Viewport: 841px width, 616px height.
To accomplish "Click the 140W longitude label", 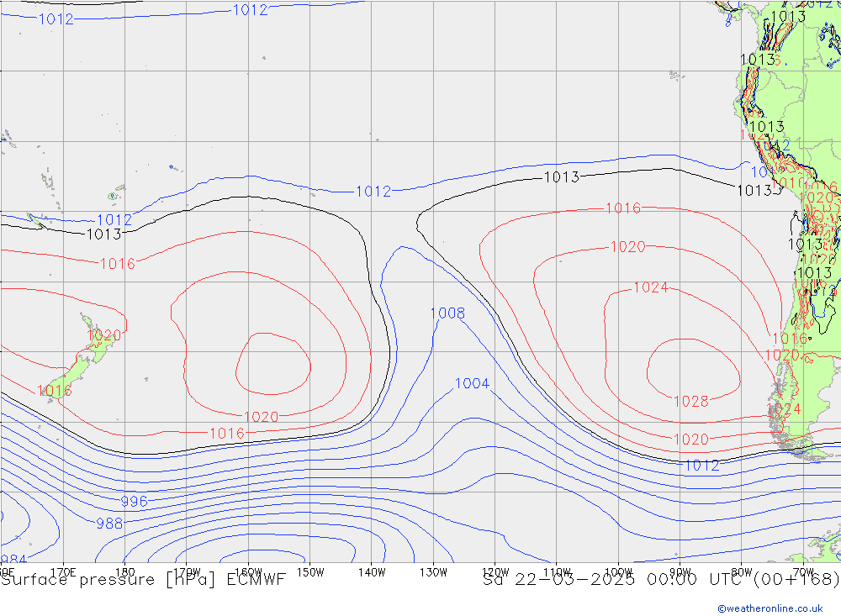I will (372, 572).
